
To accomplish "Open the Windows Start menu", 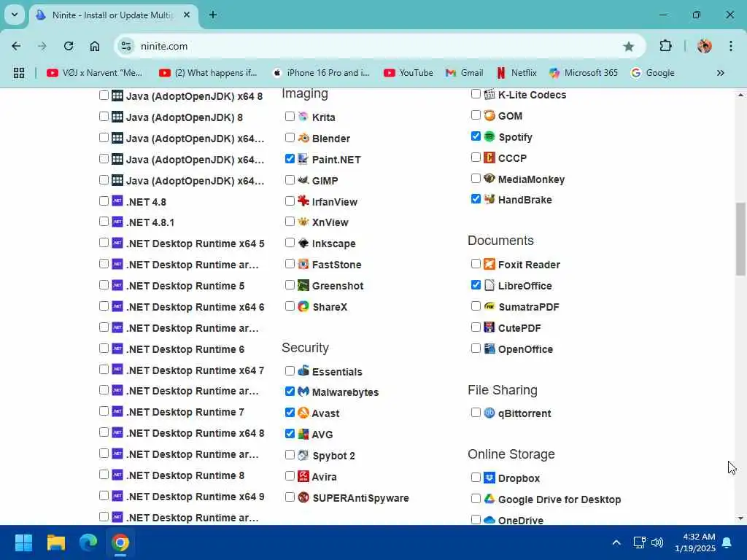I will point(23,542).
